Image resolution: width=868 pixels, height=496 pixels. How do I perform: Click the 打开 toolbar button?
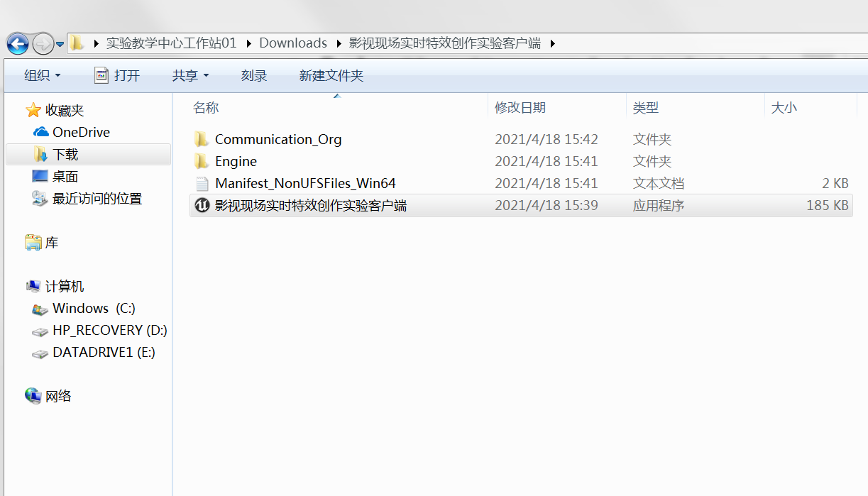click(x=118, y=75)
